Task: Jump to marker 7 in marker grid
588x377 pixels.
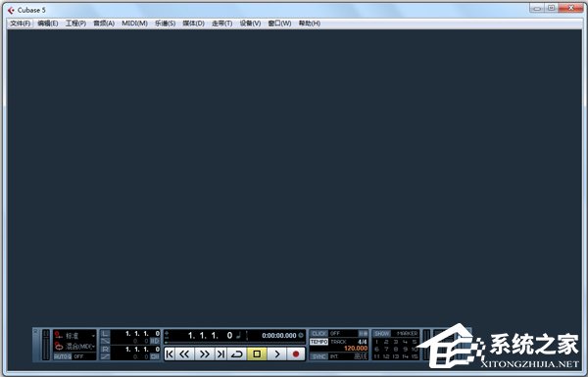Action: tap(386, 349)
